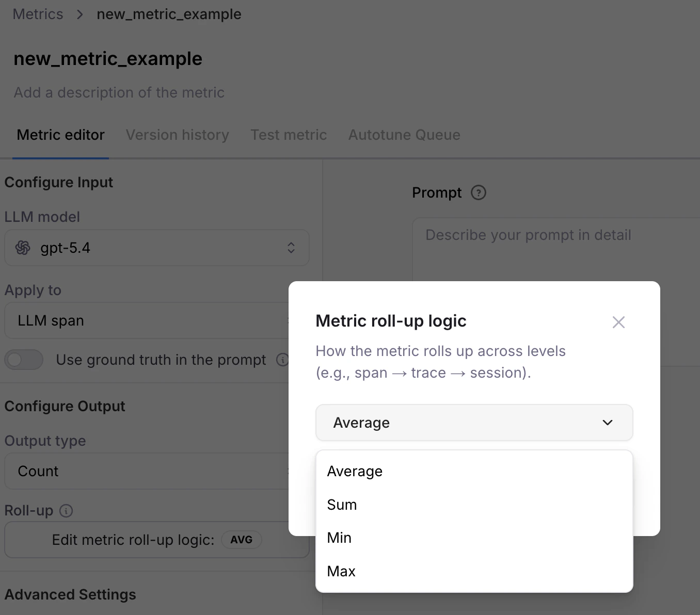This screenshot has width=700, height=615.
Task: Go back via the Metrics breadcrumb link
Action: point(37,14)
